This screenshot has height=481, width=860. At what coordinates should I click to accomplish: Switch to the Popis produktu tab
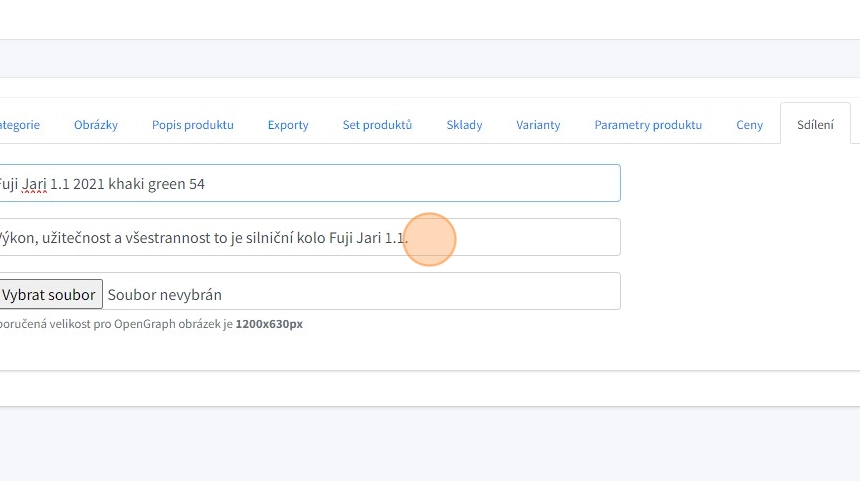(x=193, y=125)
